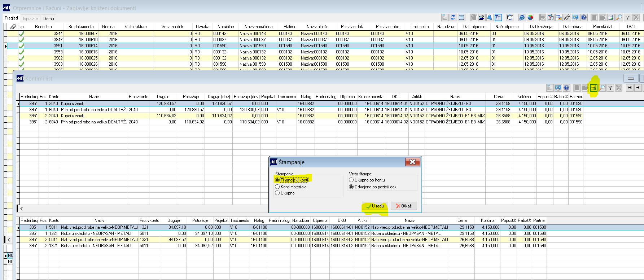
Task: Click the Cena header in upper Kontirni grid
Action: 498,97
